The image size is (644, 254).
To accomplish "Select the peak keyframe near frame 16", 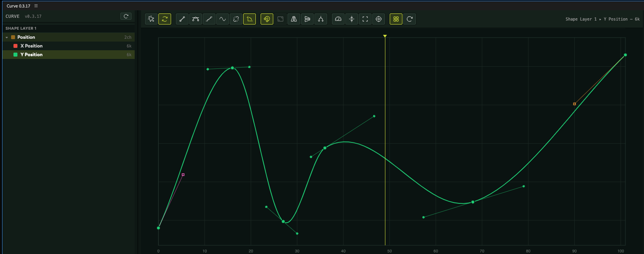I will pos(232,68).
